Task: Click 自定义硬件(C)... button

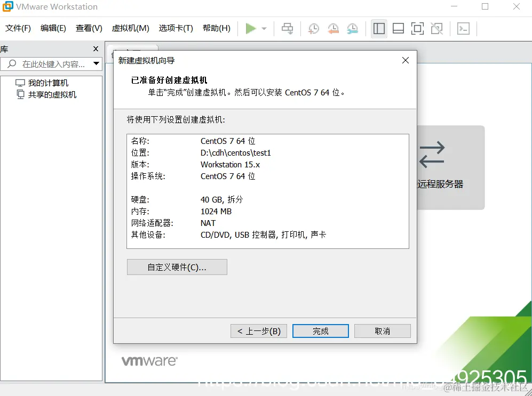Action: (x=177, y=267)
